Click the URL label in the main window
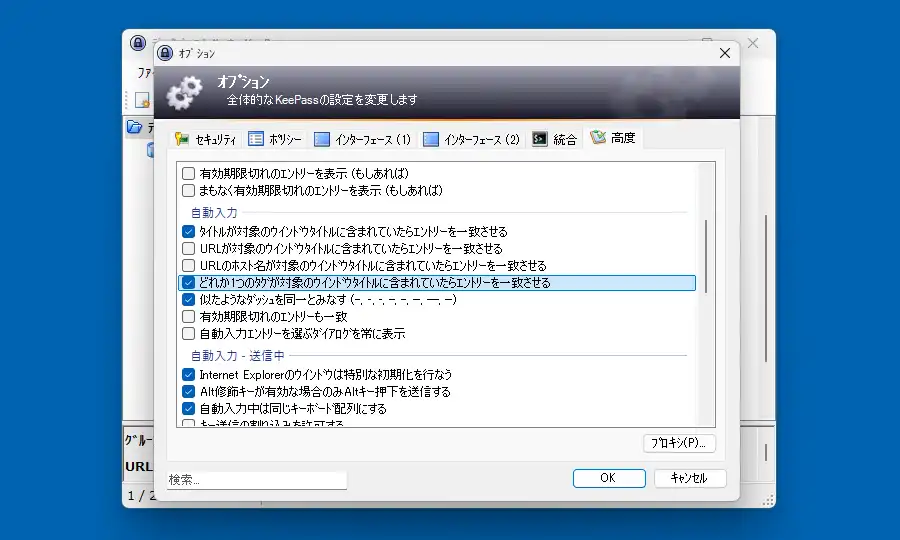 tap(139, 467)
